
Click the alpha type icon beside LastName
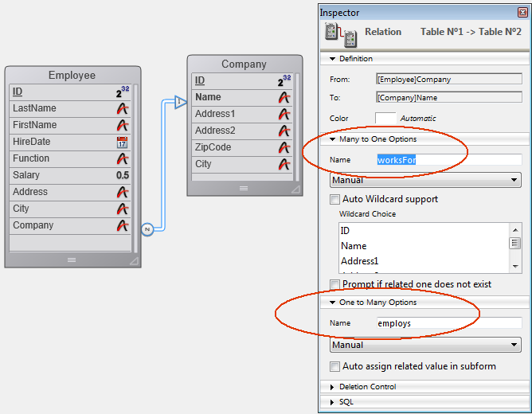[122, 108]
